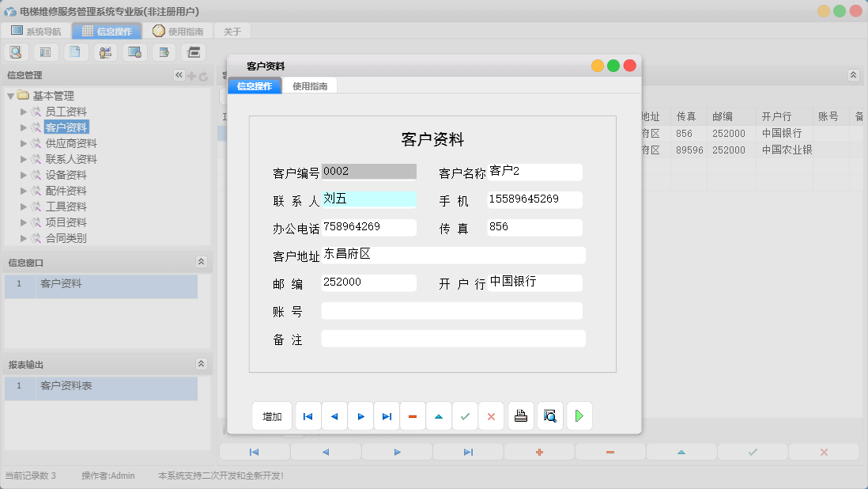This screenshot has height=489, width=868.
Task: Click the employee management icon in the toolbar
Action: (105, 51)
